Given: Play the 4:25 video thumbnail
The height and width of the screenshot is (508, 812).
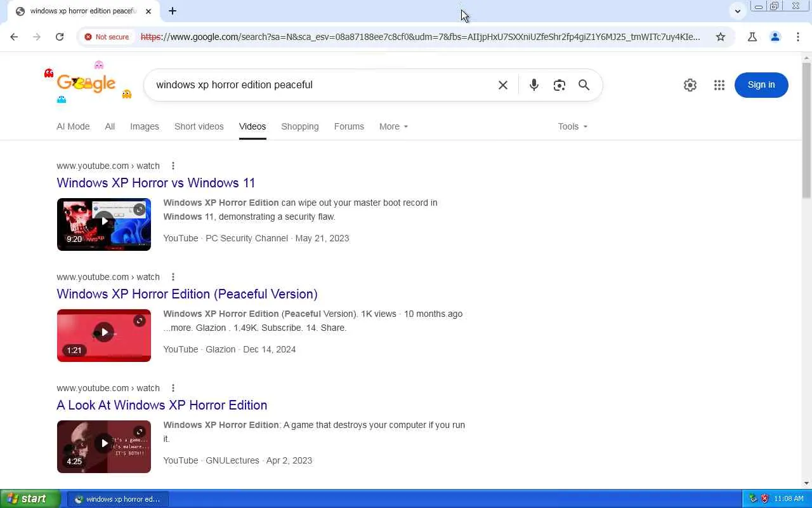Looking at the screenshot, I should [104, 446].
